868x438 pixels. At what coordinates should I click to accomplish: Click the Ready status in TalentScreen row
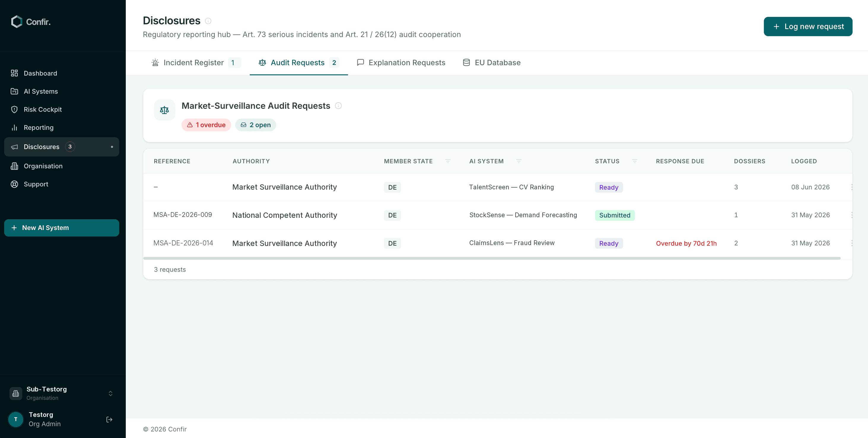pos(609,188)
